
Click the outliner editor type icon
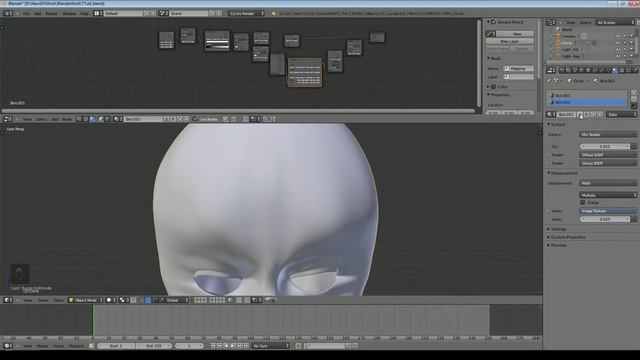[x=551, y=22]
